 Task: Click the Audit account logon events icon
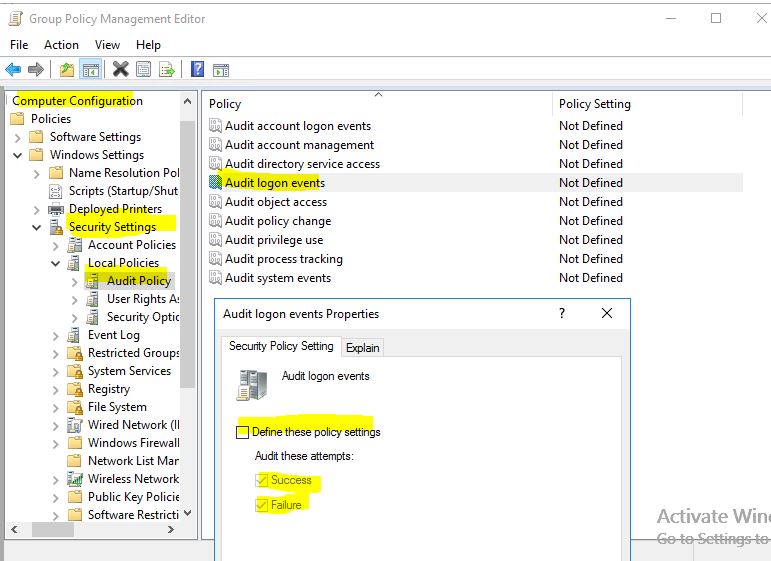215,126
